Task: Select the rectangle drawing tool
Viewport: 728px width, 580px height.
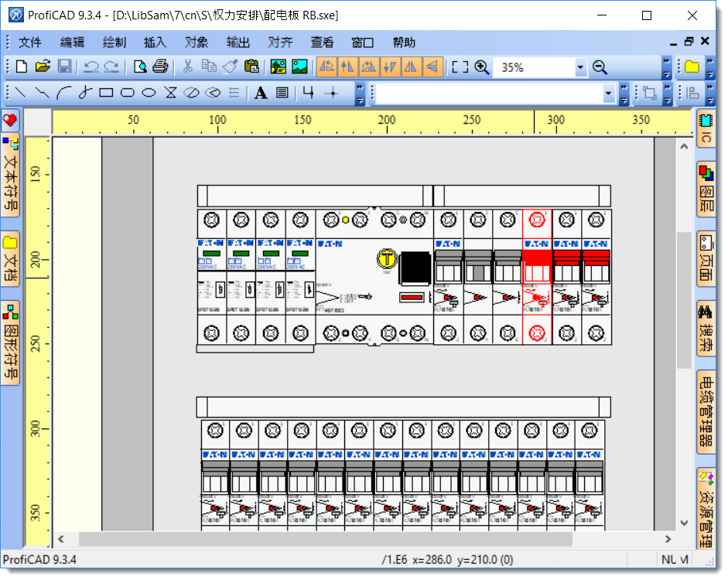Action: click(106, 94)
